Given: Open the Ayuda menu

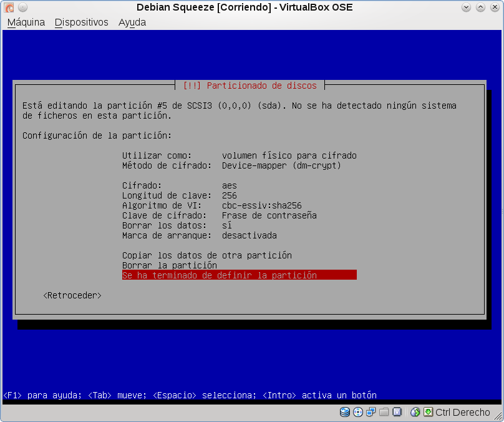Looking at the screenshot, I should (132, 22).
